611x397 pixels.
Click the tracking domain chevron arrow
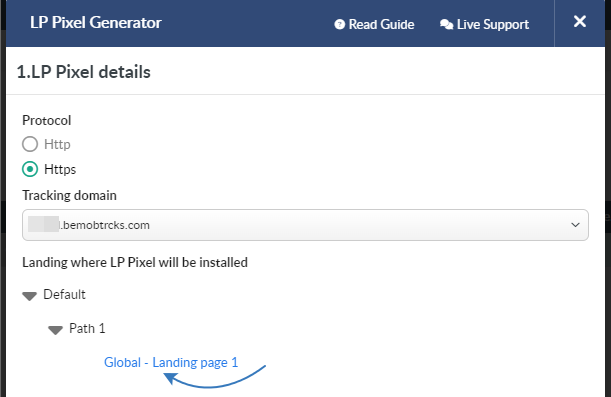tap(575, 225)
